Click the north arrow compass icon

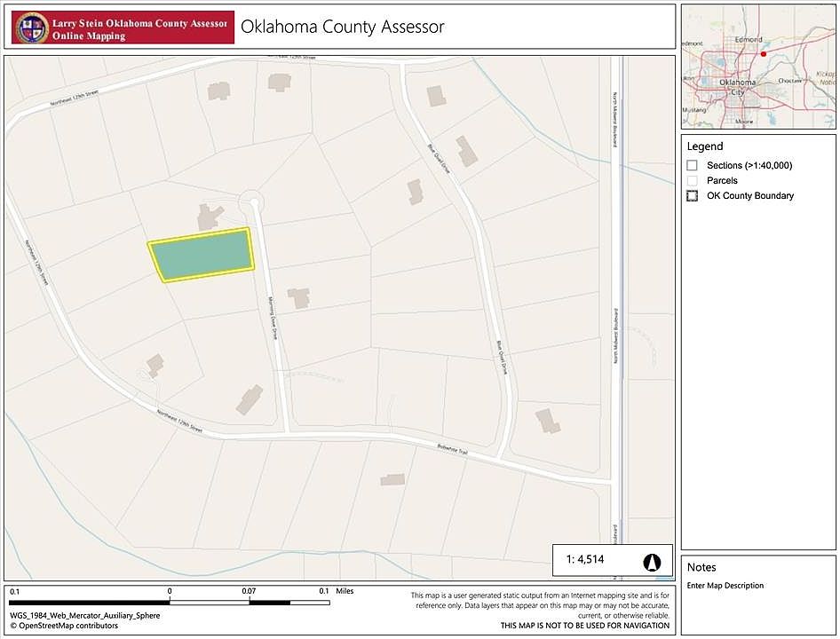[x=652, y=562]
